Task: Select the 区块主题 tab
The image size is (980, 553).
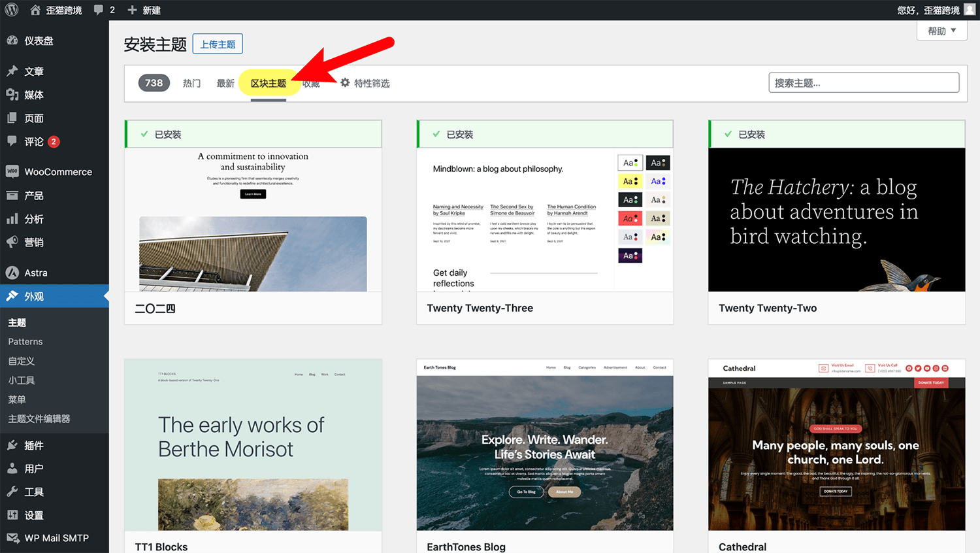Action: pos(269,83)
